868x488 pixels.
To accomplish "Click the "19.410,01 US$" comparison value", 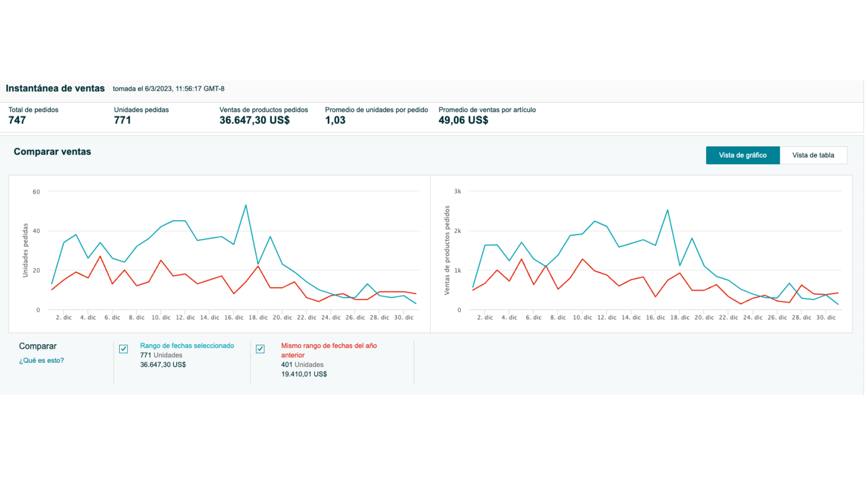I will (303, 374).
